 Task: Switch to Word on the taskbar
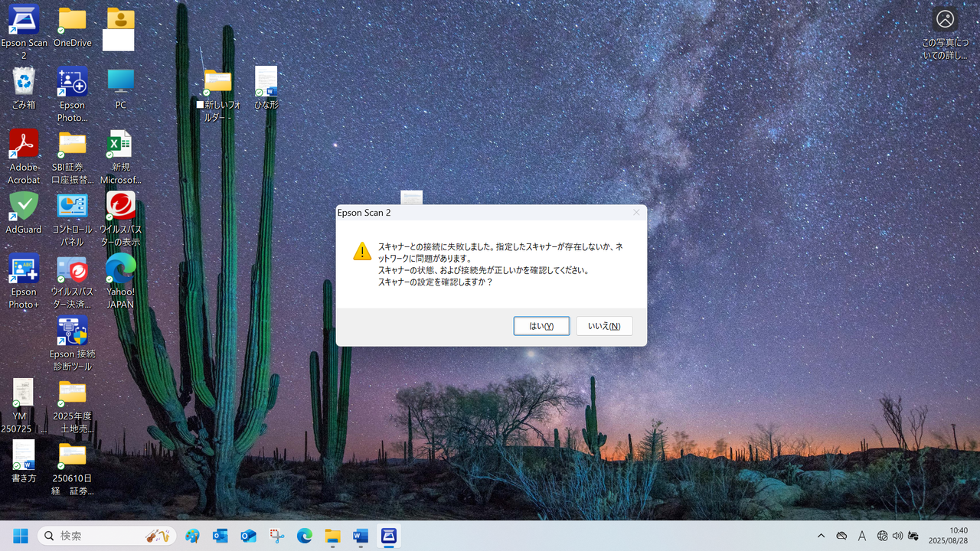(x=361, y=536)
